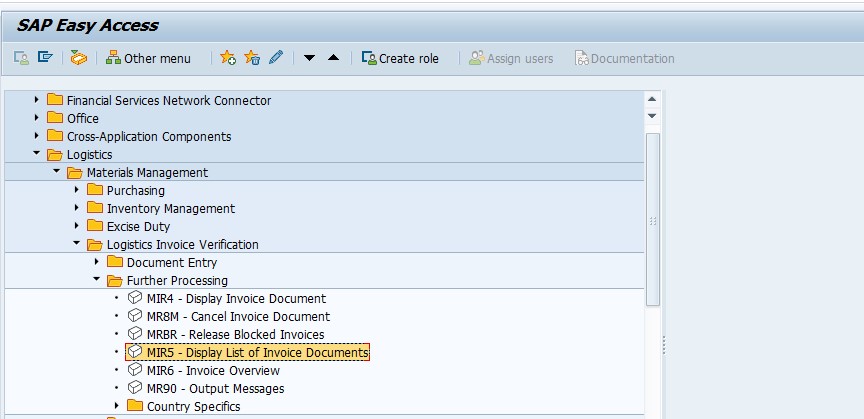Open Other menu
Screen dimensions: 864x419
tap(148, 58)
